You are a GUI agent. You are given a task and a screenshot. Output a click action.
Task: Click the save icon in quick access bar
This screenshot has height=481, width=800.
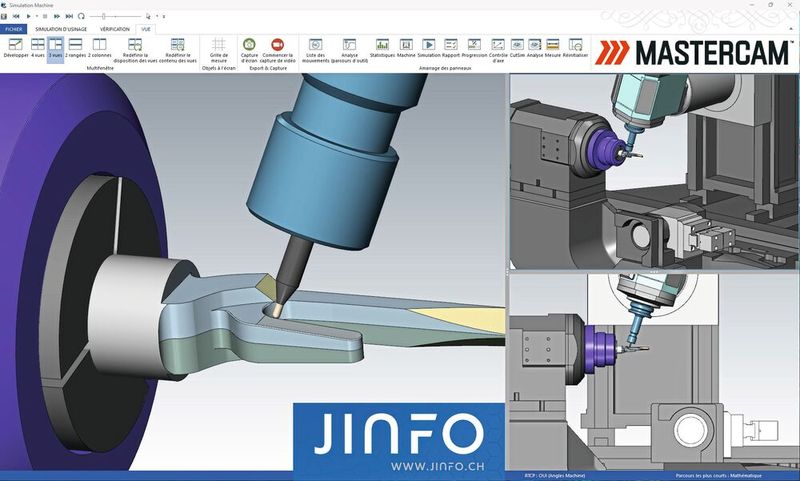coord(4,16)
